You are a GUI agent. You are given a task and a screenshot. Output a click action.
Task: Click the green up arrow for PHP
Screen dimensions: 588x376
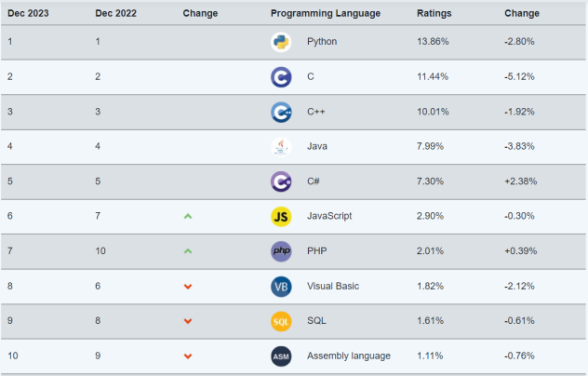(x=188, y=251)
